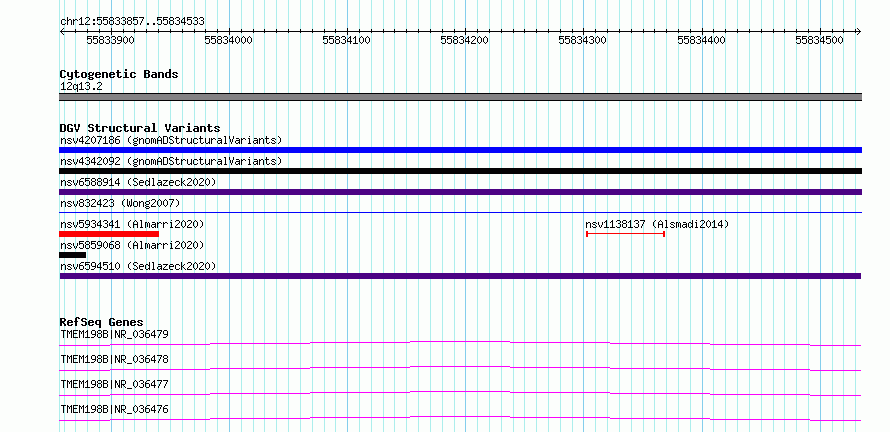890x432 pixels.
Task: Click the DGV Structural Variants track title
Action: pyautogui.click(x=140, y=128)
